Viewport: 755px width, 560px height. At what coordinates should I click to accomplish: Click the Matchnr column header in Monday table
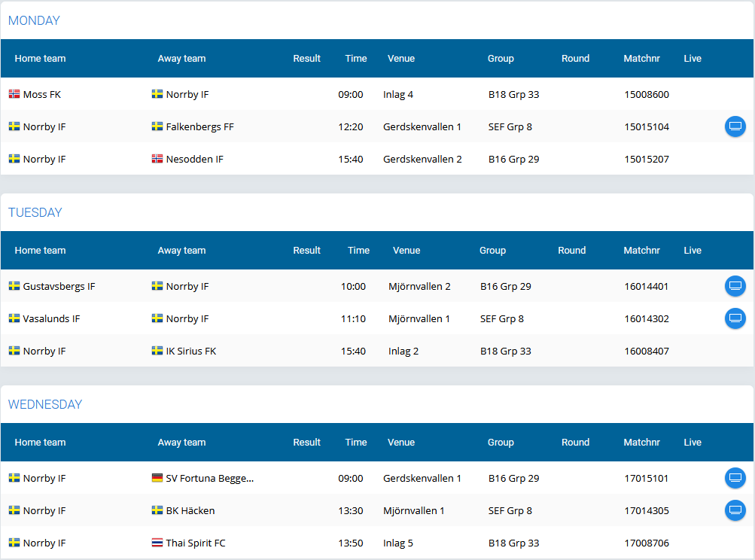point(641,58)
